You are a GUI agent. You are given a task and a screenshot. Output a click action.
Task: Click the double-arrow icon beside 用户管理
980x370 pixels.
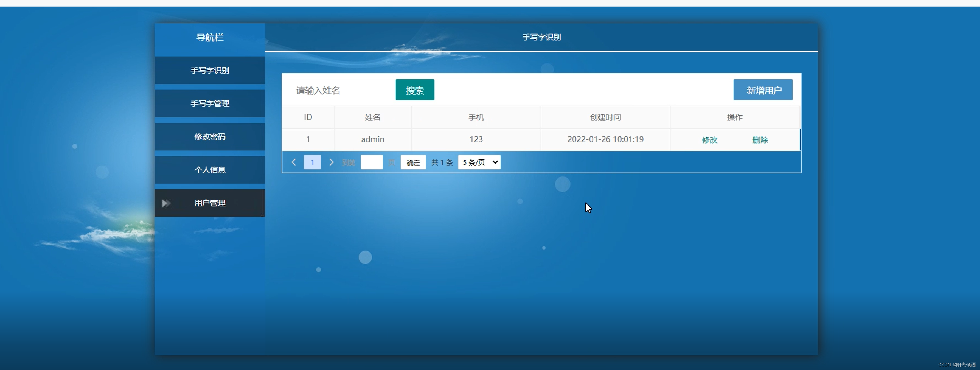tap(166, 203)
